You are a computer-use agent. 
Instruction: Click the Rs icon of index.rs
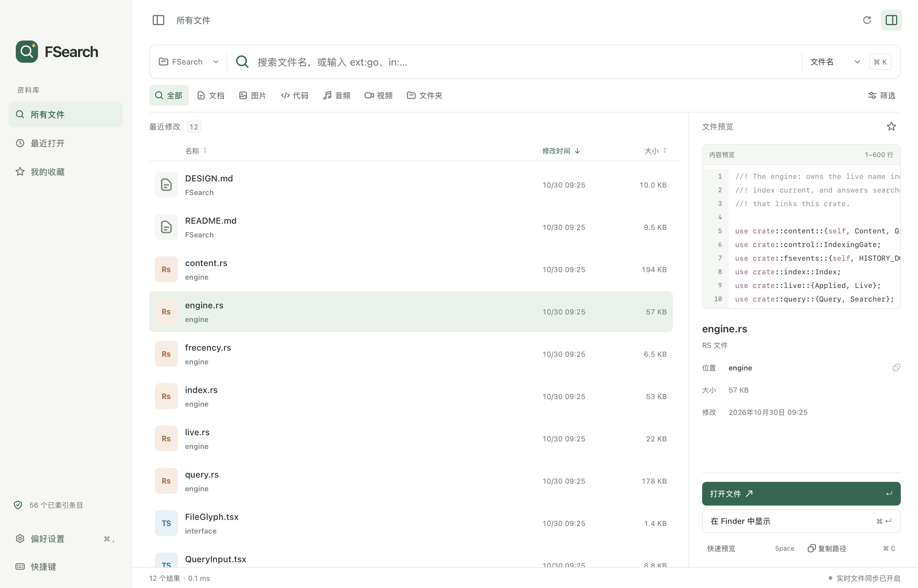point(166,396)
